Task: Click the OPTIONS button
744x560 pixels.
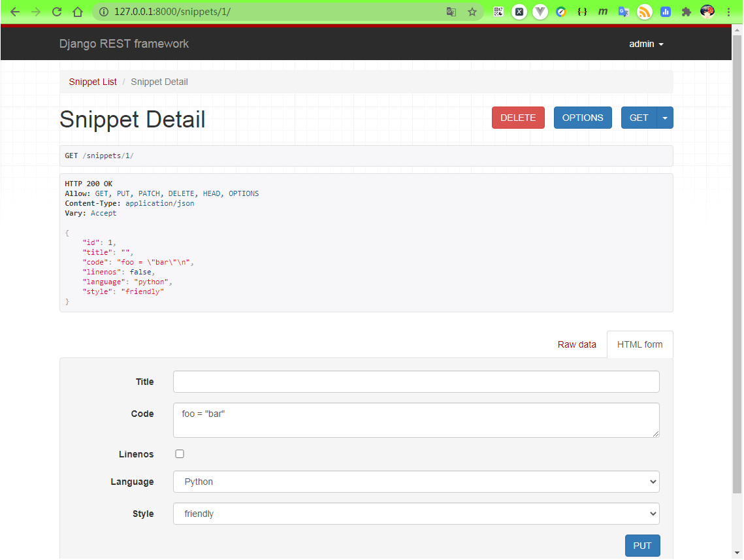Action: click(x=582, y=118)
